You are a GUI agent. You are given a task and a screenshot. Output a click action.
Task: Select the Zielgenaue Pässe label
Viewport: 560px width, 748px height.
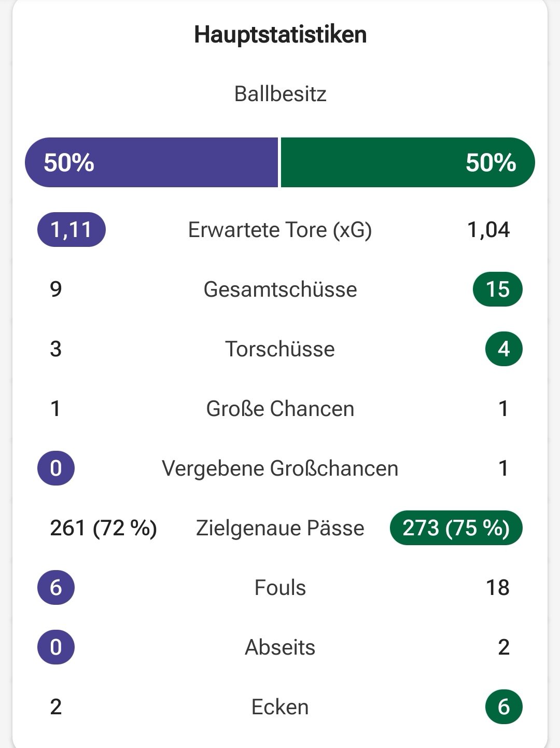tap(280, 528)
